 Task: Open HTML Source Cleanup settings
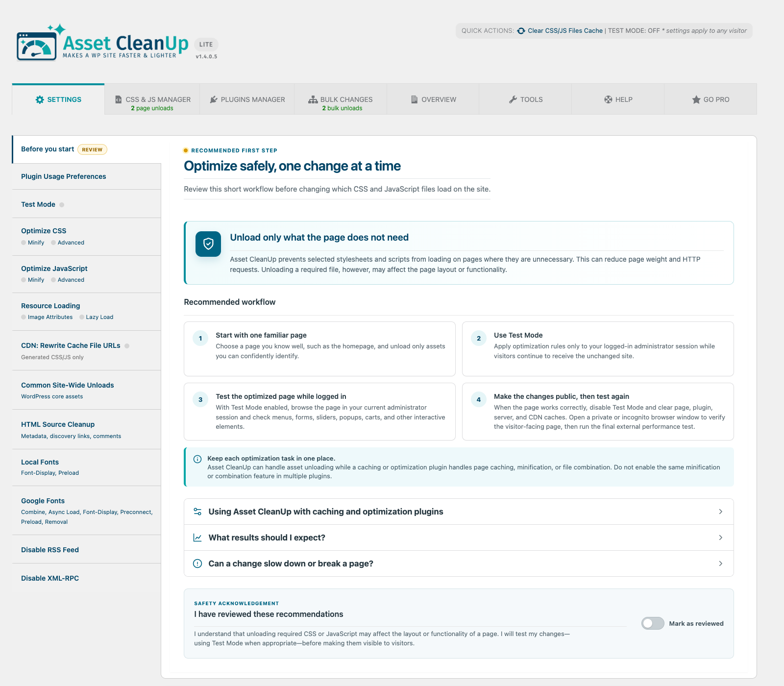tap(86, 429)
